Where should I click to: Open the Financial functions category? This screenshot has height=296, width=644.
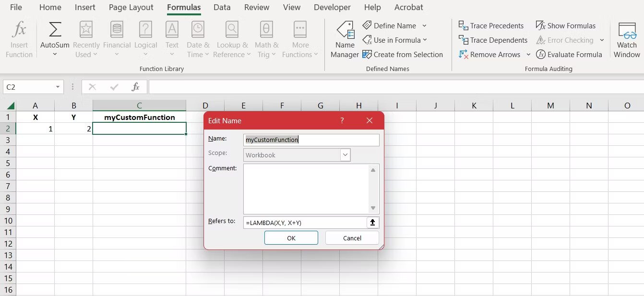click(x=117, y=38)
